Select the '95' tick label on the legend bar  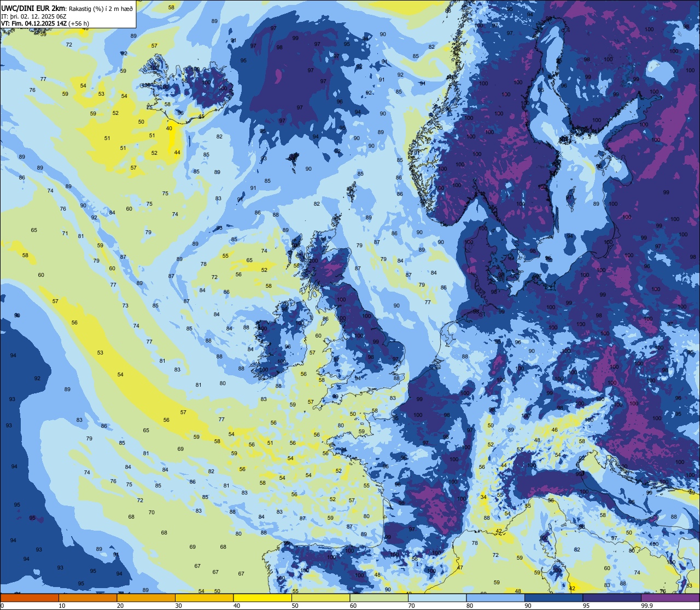586,606
